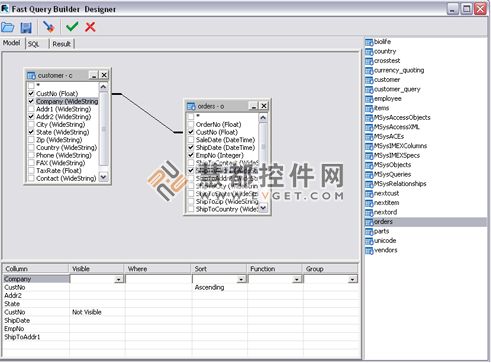Viewport: 491px width, 363px height.
Task: Click the biolife table icon
Action: (x=369, y=42)
